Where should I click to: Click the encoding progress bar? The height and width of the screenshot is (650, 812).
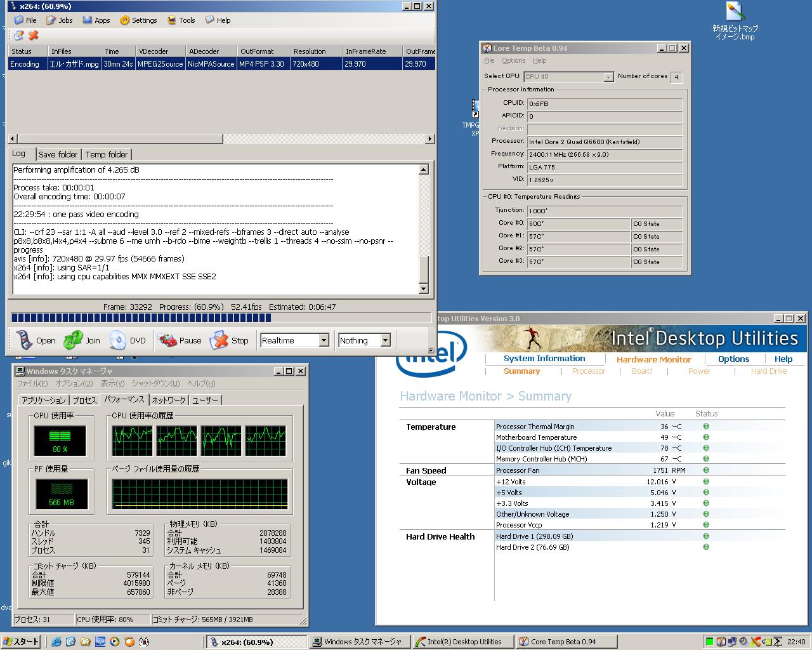(221, 318)
